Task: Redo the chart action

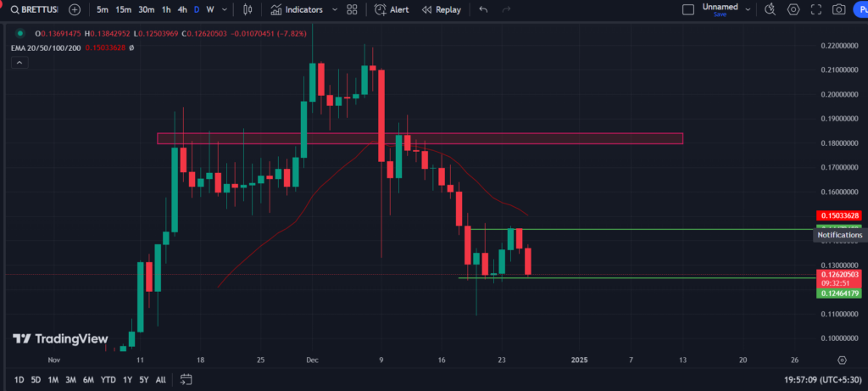Action: point(505,9)
